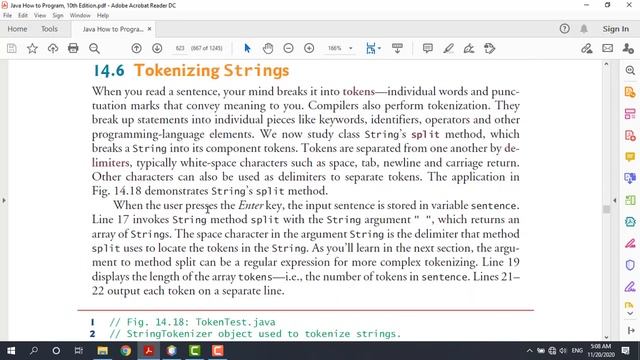Collapse the right tools pane arrow
Image resolution: width=640 pixels, height=360 pixels.
pos(615,200)
